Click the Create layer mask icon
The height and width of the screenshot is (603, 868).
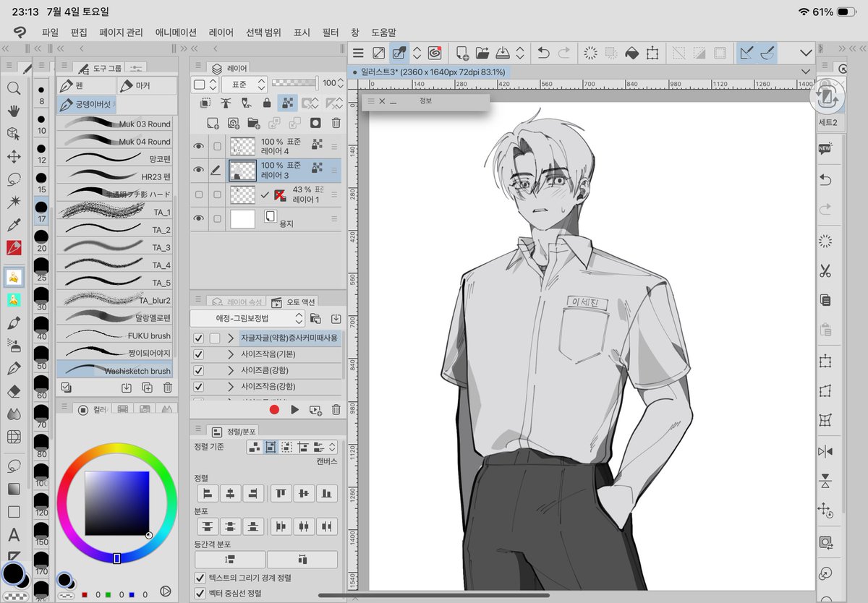point(315,123)
